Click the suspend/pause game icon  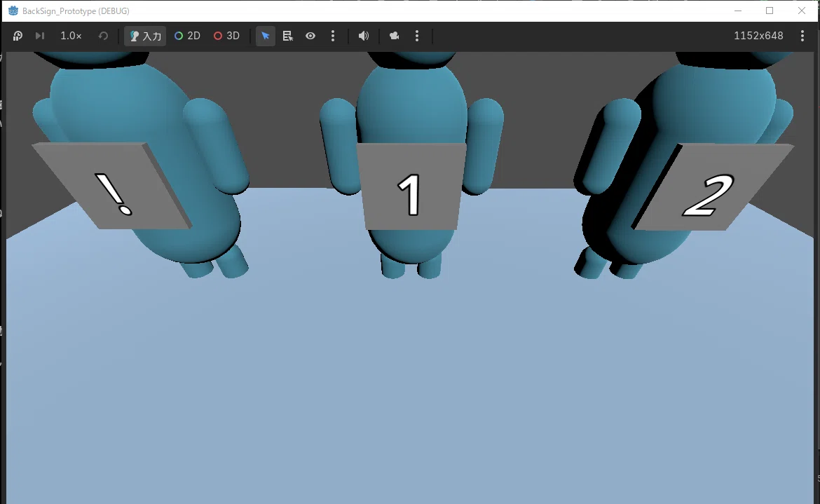click(x=18, y=36)
